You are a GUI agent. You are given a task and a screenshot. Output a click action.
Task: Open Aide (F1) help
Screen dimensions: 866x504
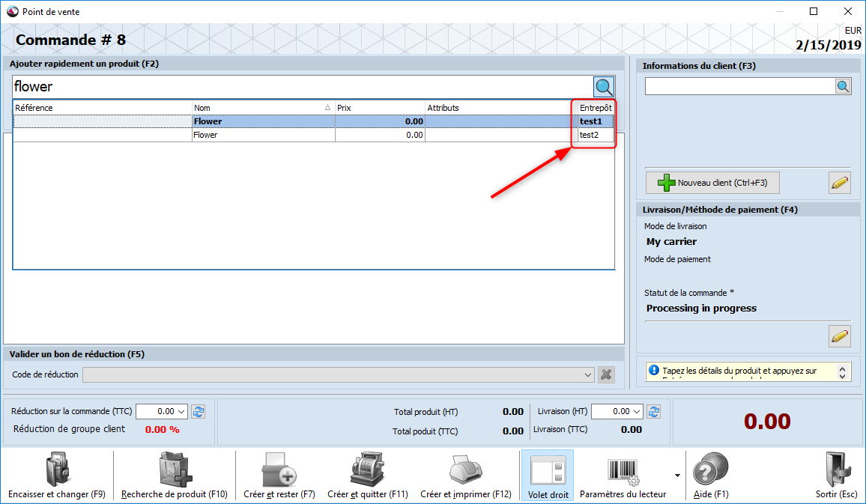point(710,476)
